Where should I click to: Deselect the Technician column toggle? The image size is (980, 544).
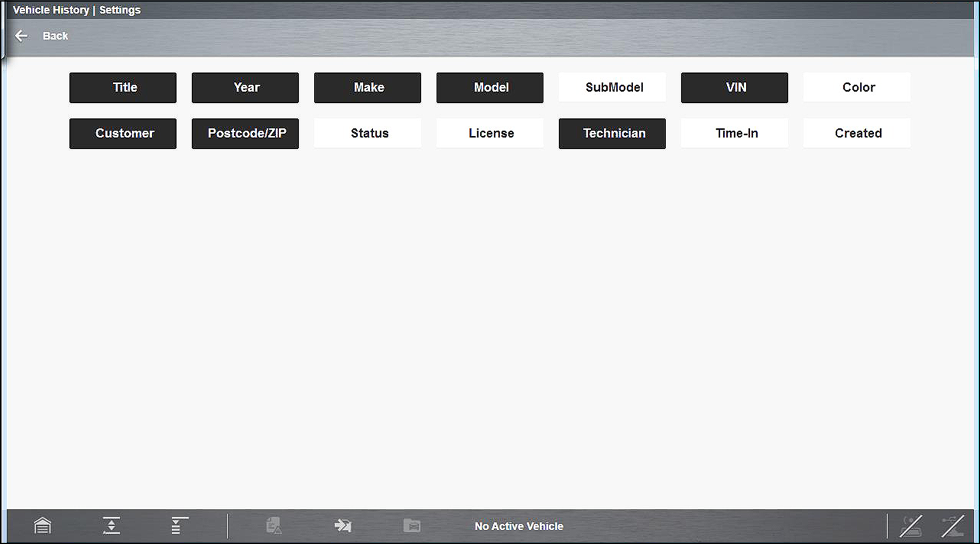612,133
